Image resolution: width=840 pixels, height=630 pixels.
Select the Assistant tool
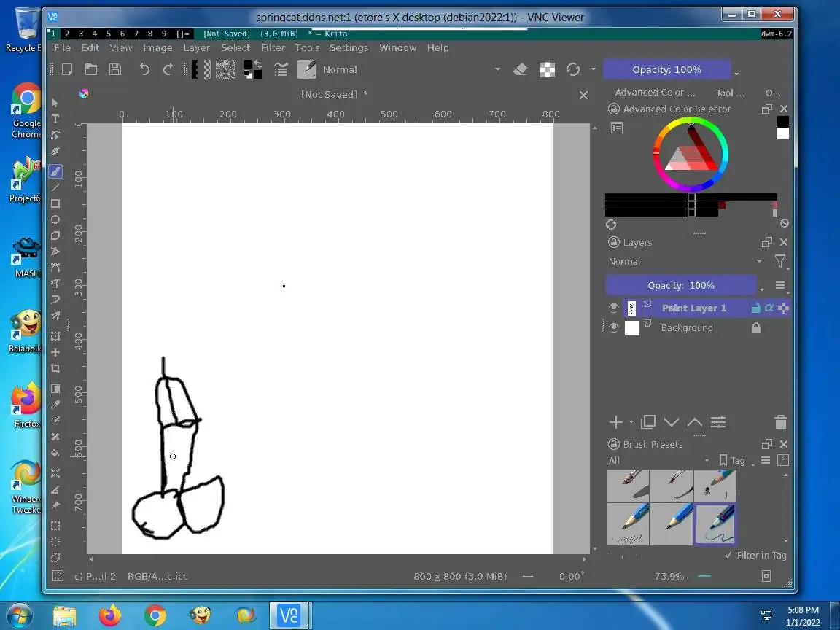point(55,473)
